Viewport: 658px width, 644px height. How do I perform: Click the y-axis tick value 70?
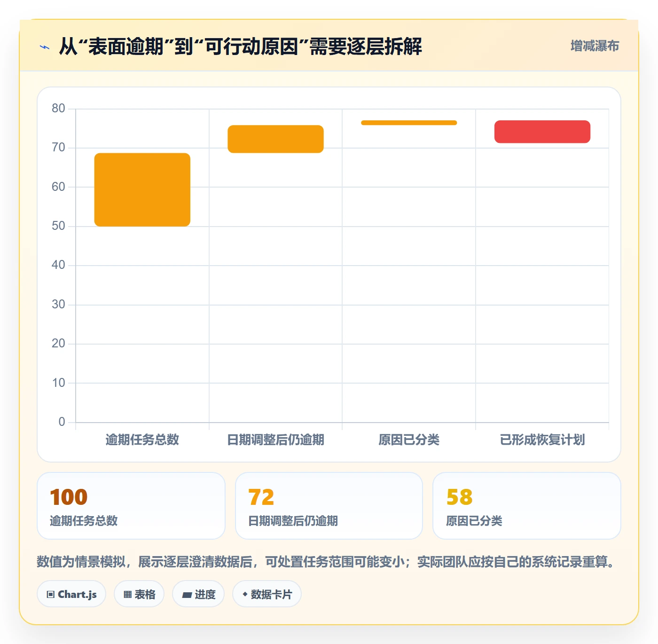(x=59, y=147)
